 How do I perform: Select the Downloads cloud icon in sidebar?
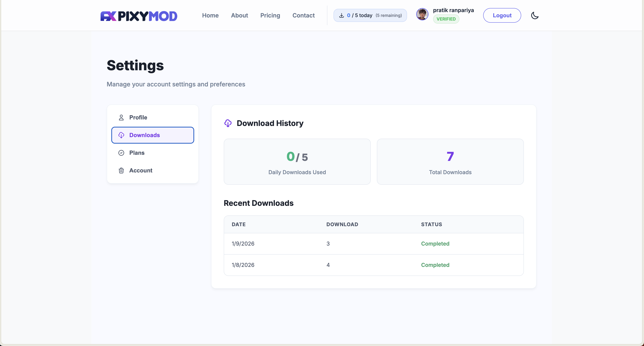121,135
